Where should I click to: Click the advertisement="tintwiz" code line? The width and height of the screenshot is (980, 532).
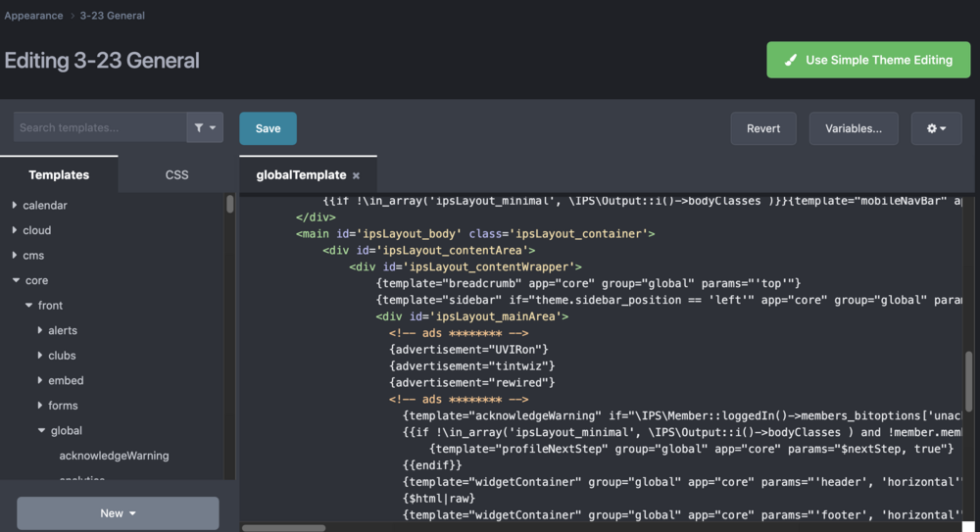point(472,365)
